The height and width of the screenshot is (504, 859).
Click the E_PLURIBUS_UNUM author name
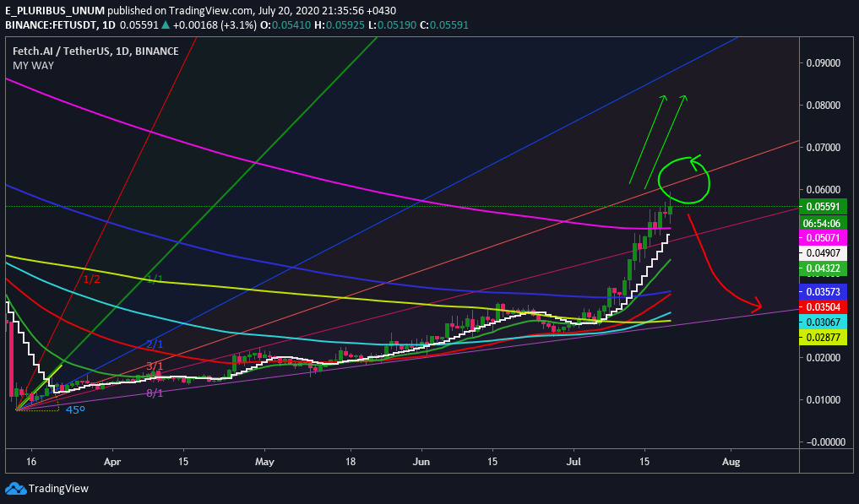pyautogui.click(x=55, y=10)
